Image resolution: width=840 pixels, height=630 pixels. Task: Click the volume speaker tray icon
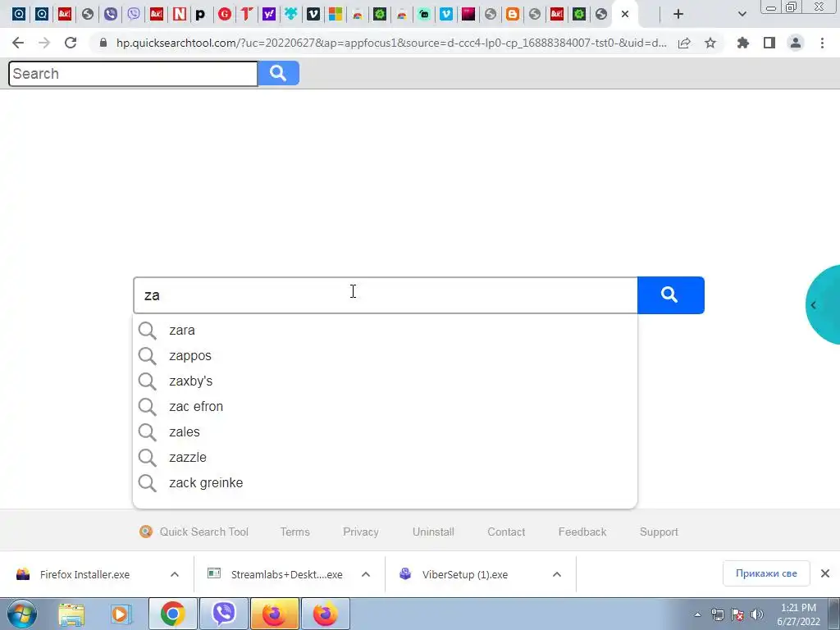[x=757, y=615]
